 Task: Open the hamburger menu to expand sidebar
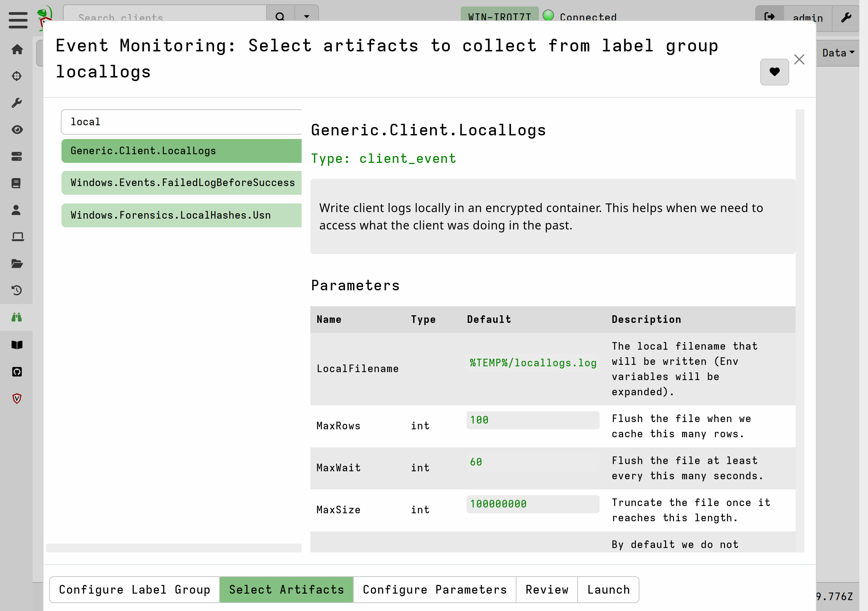coord(17,20)
